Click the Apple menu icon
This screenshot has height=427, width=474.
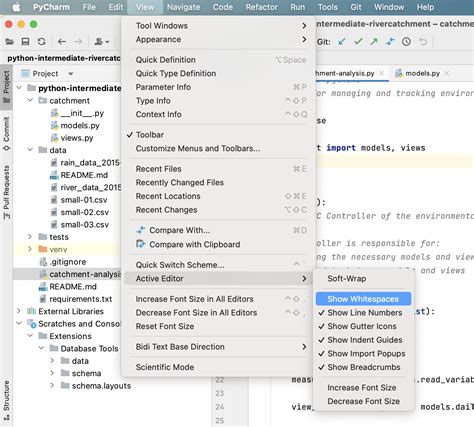point(16,7)
